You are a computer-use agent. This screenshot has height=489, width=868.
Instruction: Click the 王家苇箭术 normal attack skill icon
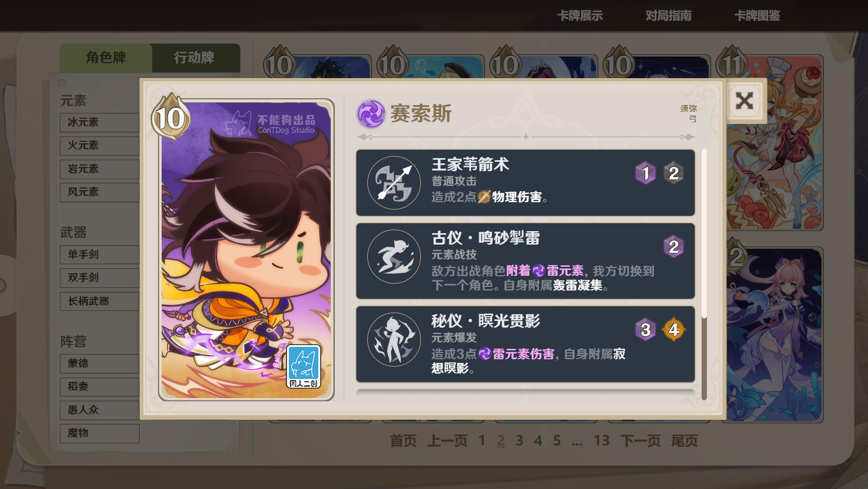click(394, 183)
